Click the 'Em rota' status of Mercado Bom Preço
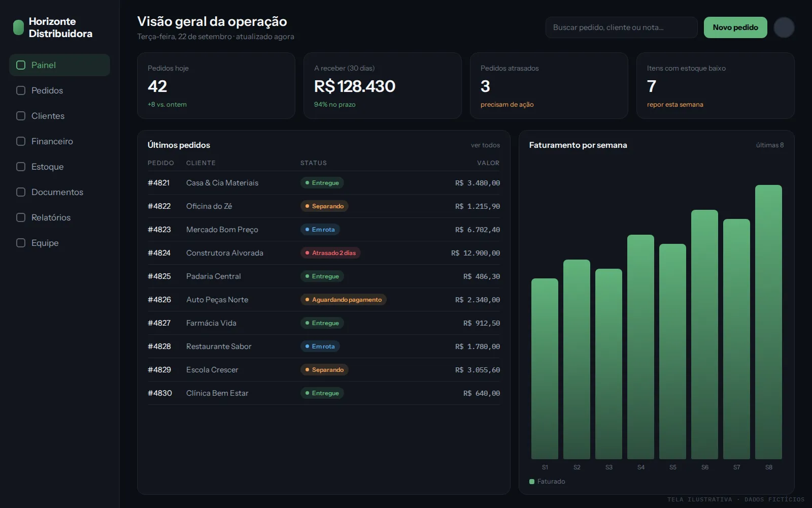812x508 pixels. pos(320,230)
